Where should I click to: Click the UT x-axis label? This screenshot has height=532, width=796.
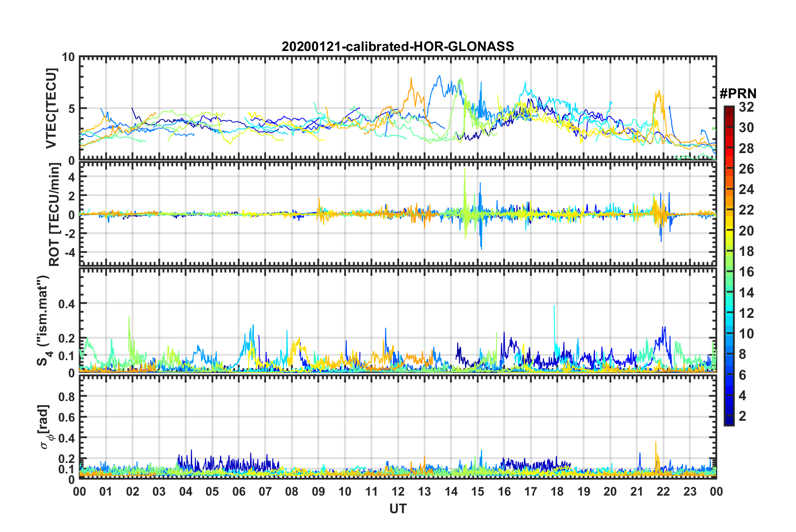pyautogui.click(x=398, y=509)
